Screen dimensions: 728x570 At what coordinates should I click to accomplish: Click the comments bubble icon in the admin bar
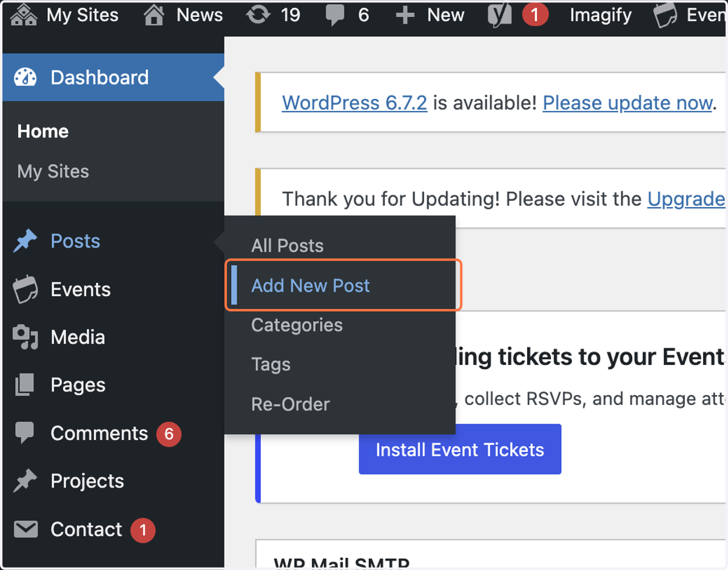pos(335,15)
